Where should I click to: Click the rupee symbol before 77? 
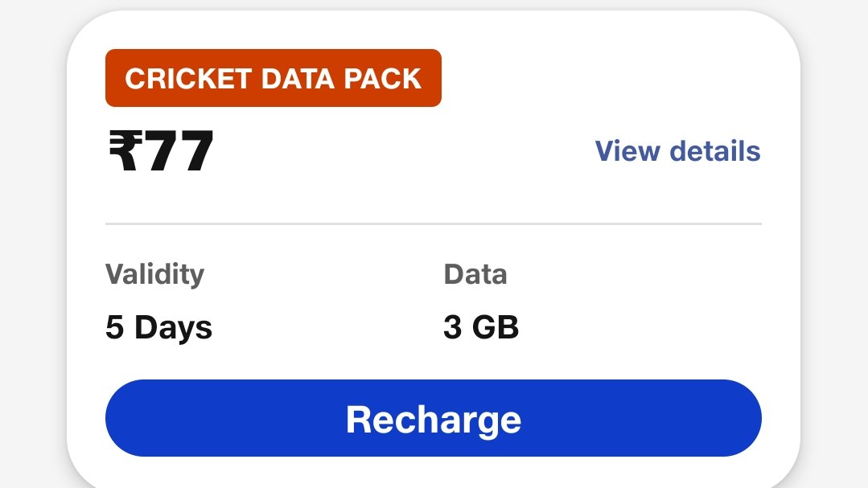125,151
